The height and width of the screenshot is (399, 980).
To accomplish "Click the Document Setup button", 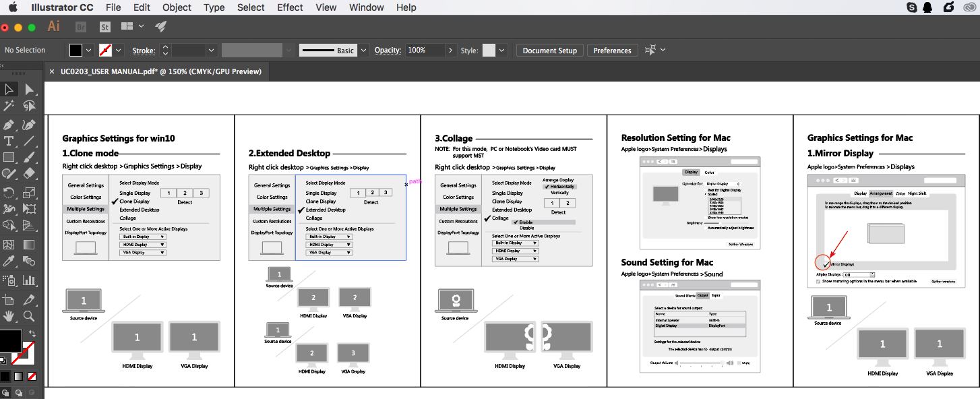I will pos(550,51).
